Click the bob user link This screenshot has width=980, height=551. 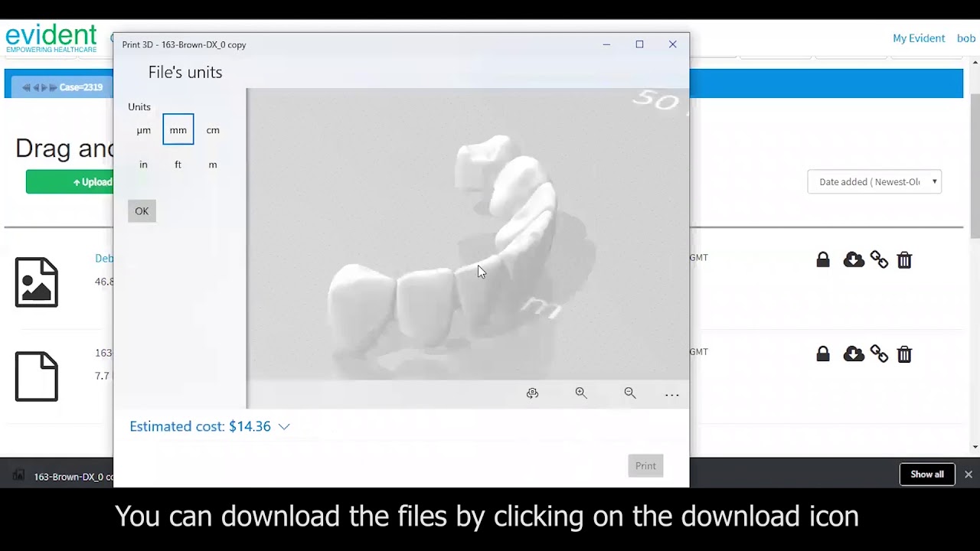click(966, 38)
